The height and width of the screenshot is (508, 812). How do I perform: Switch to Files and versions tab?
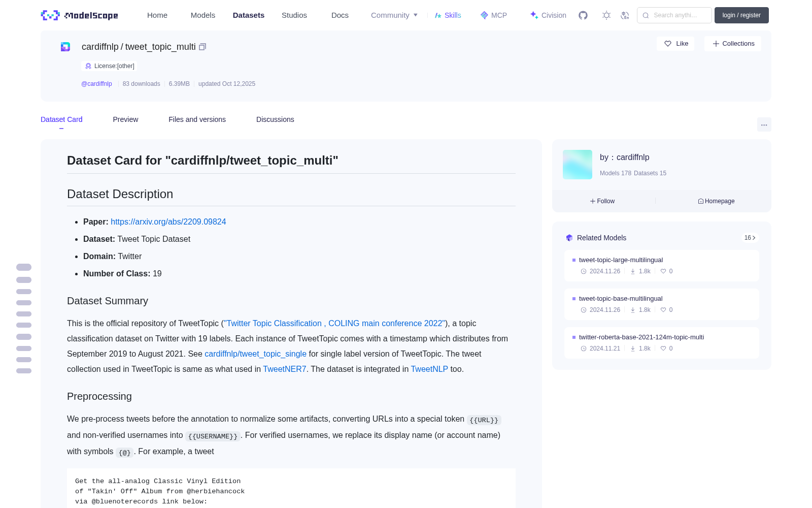(197, 119)
